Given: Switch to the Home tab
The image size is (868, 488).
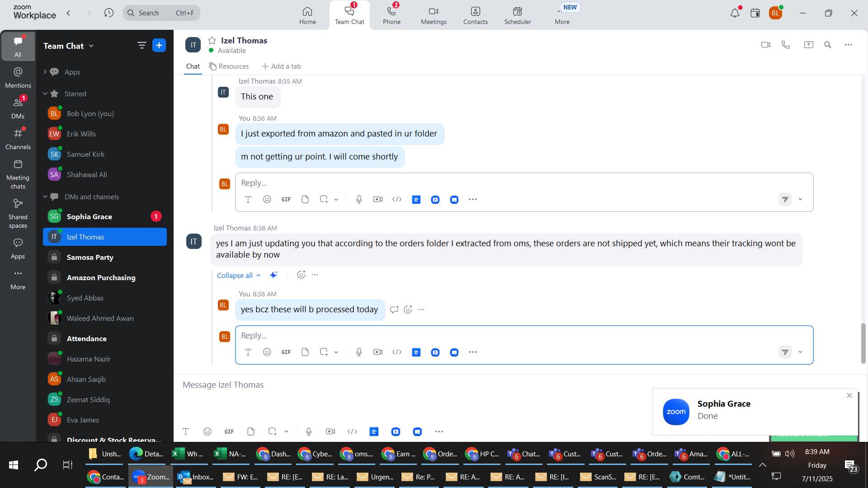Looking at the screenshot, I should point(307,15).
